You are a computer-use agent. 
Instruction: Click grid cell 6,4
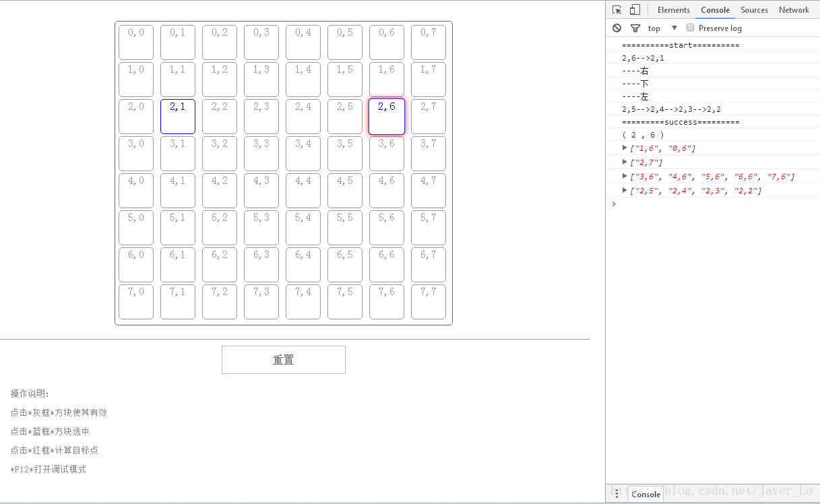point(303,265)
